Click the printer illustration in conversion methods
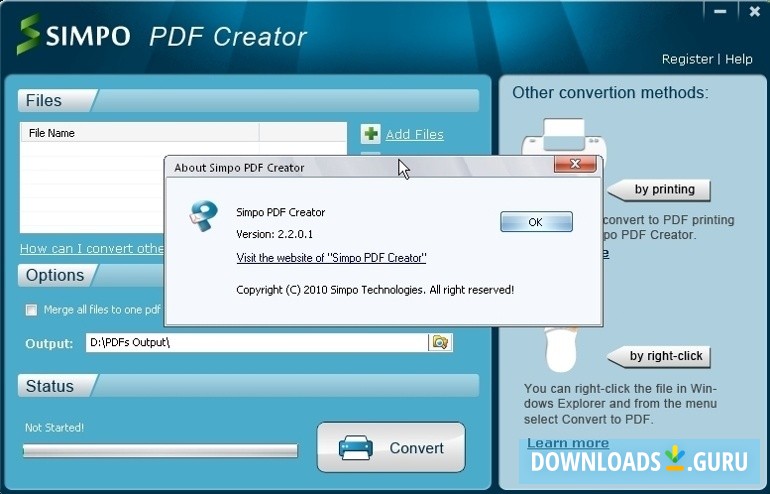The image size is (770, 494). [564, 137]
